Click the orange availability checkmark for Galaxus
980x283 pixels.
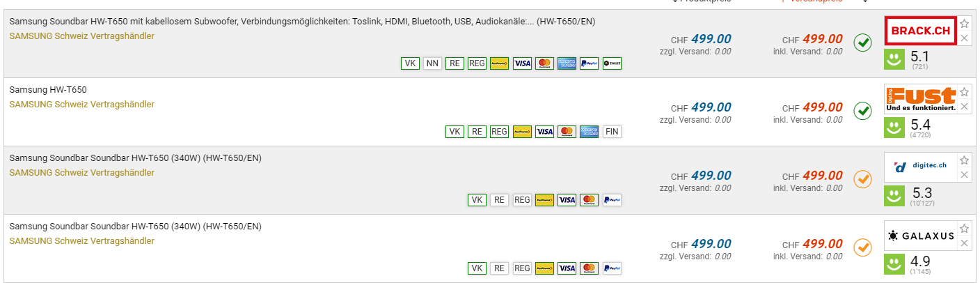(x=863, y=247)
